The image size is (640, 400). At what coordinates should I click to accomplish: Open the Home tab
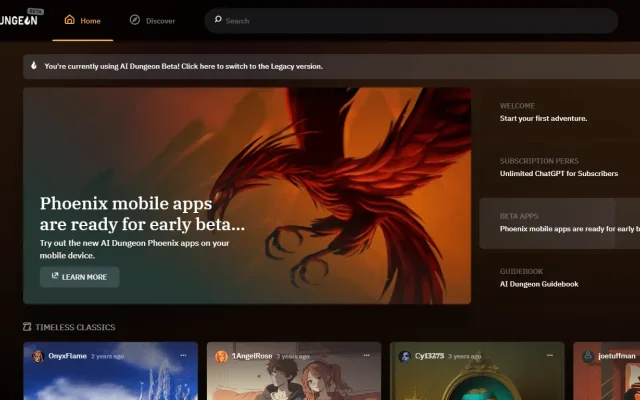click(82, 20)
